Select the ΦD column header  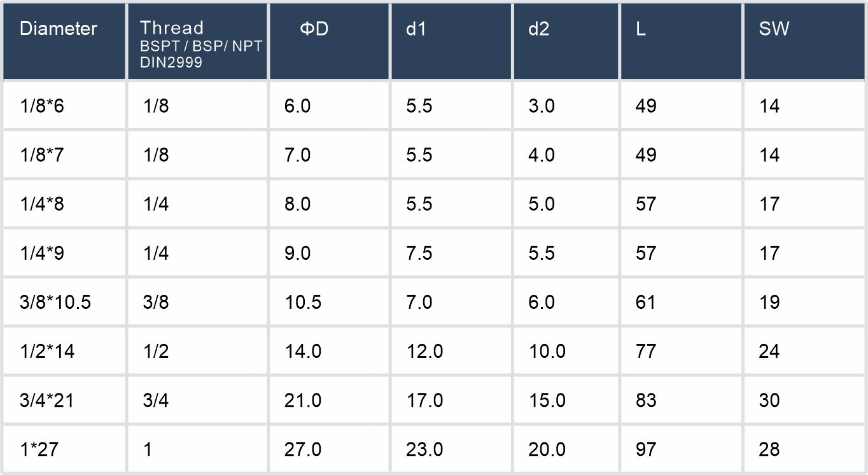click(314, 29)
